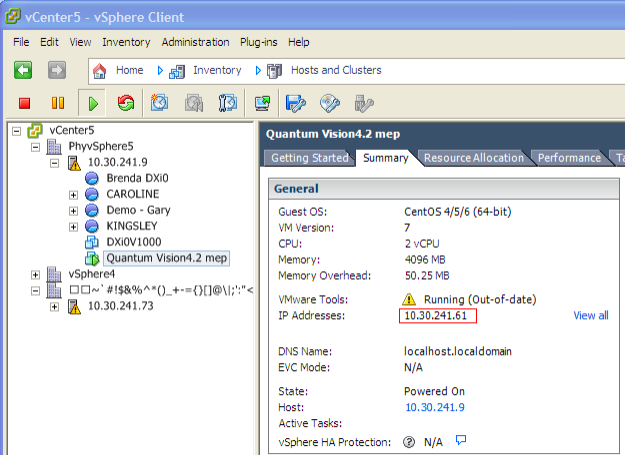Image resolution: width=625 pixels, height=455 pixels.
Task: Collapse the vCenter5 root node
Action: pyautogui.click(x=16, y=131)
